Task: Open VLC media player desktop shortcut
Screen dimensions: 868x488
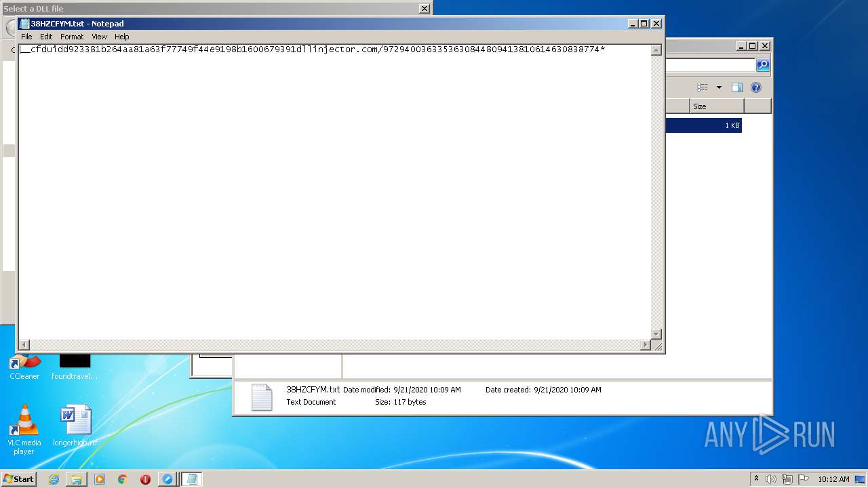Action: pos(24,430)
